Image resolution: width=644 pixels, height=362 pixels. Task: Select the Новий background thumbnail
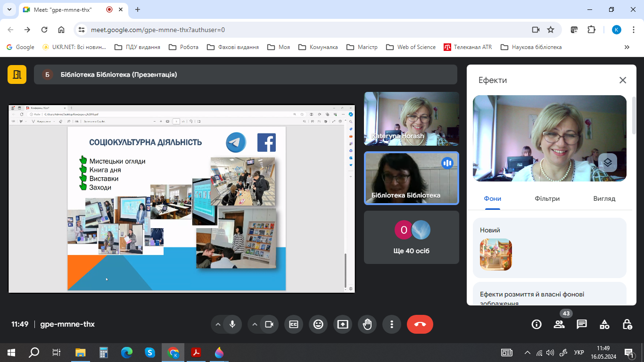pyautogui.click(x=495, y=255)
